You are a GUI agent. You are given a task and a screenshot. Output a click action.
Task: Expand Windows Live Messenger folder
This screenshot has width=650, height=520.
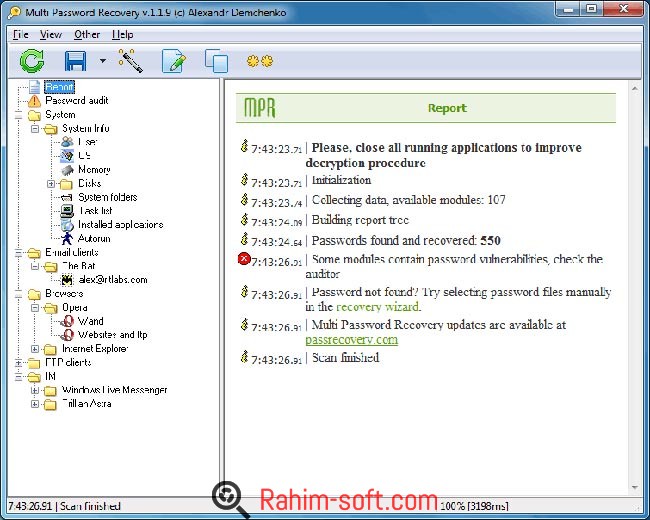[x=35, y=390]
